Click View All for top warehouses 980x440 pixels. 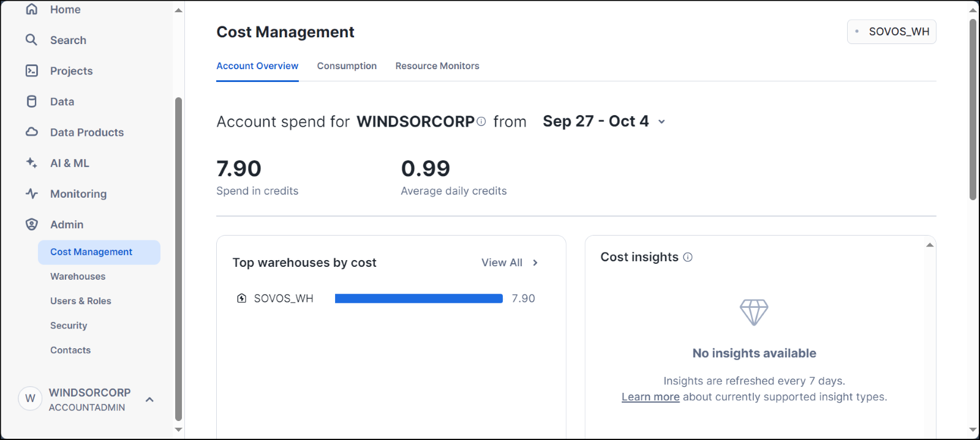[x=509, y=263]
